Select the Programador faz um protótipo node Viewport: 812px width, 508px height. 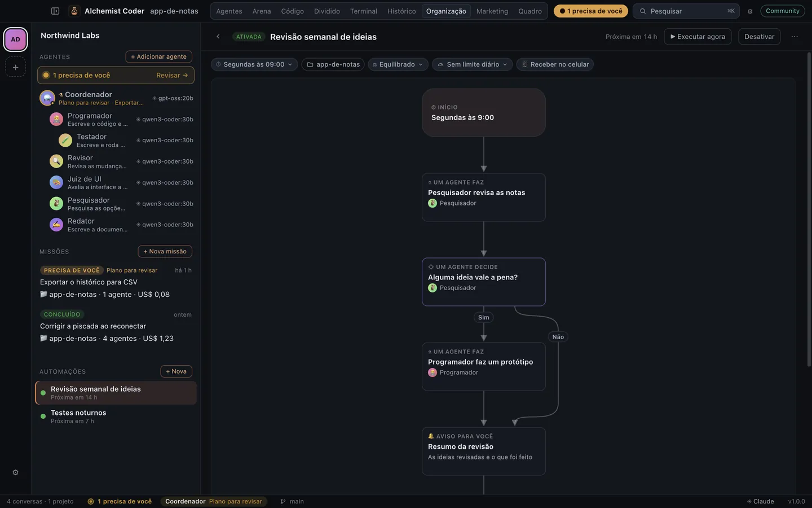[484, 367]
